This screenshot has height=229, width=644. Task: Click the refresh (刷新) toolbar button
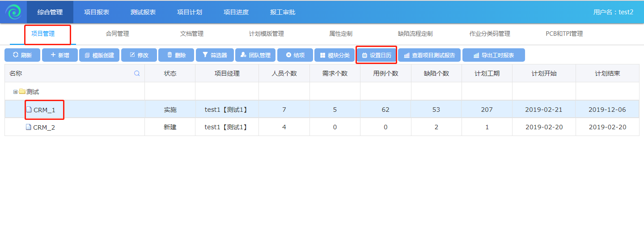click(22, 55)
